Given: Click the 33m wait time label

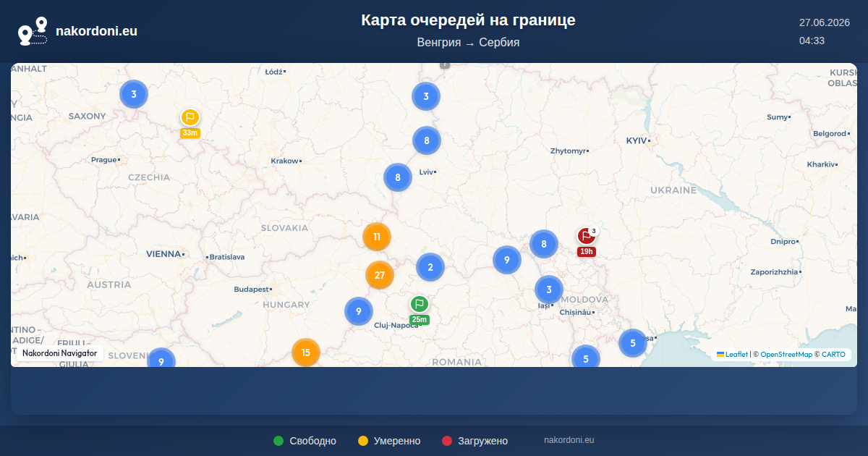Looking at the screenshot, I should [190, 133].
